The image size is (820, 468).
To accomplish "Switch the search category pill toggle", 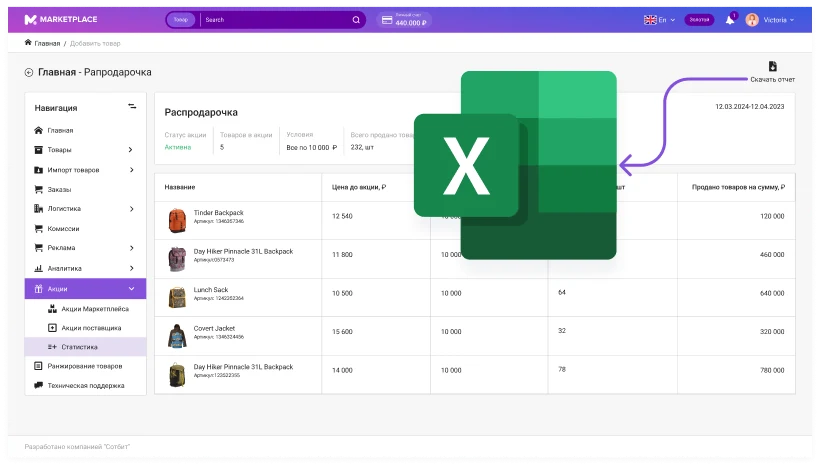I will point(181,20).
